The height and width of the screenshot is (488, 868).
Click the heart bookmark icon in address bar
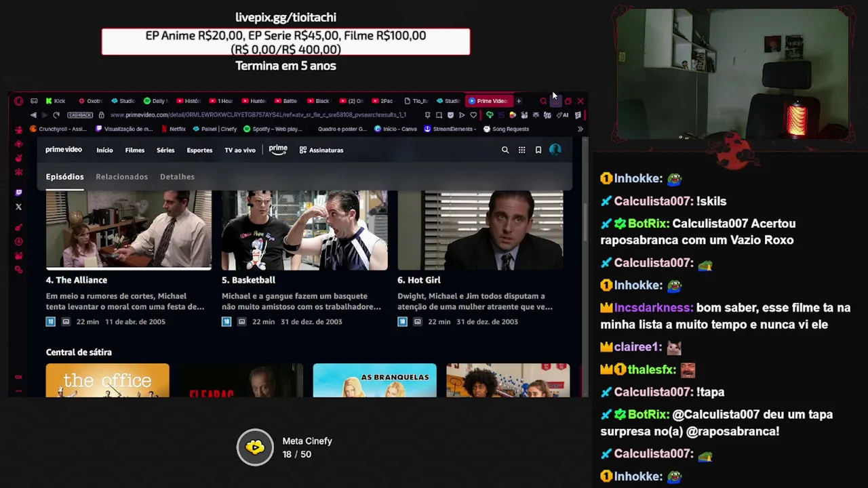coord(473,115)
